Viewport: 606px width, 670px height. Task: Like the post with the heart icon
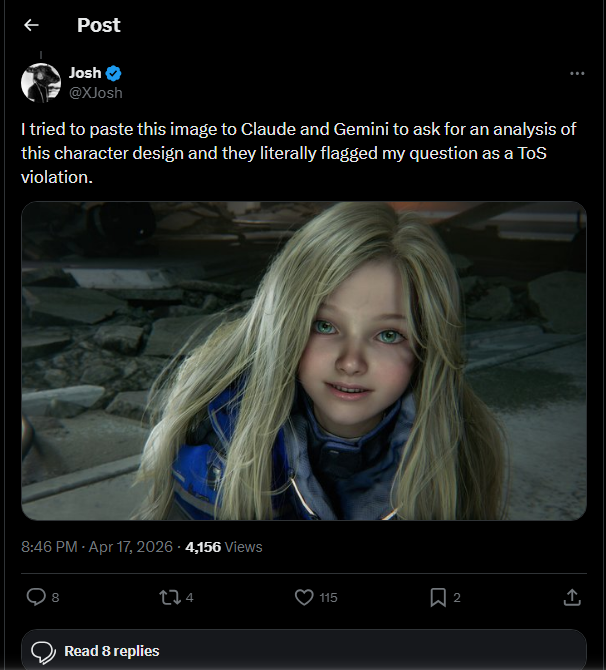coord(305,597)
